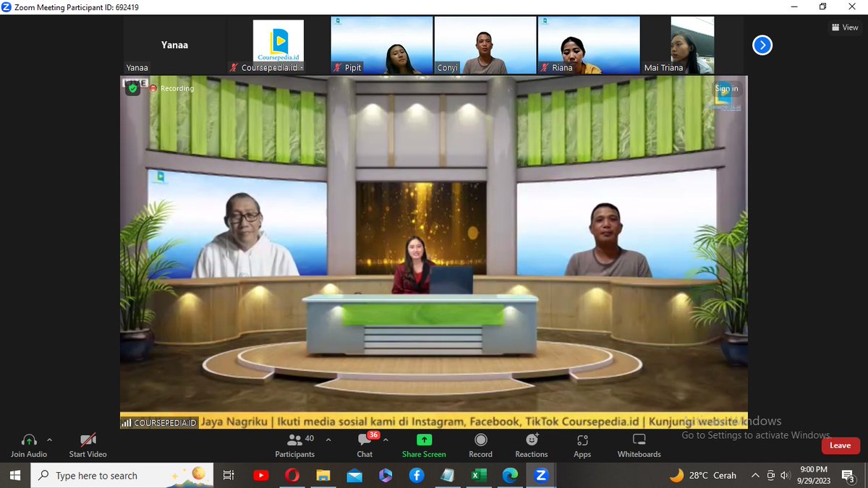
Task: Open the View layout menu
Action: [845, 27]
